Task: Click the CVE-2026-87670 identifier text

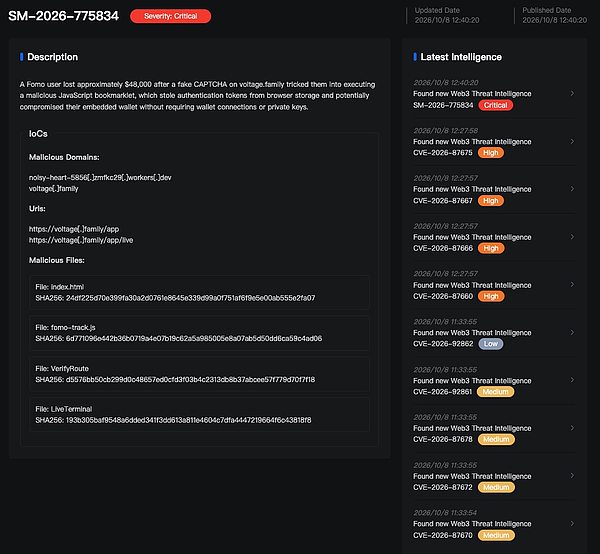Action: coord(443,535)
